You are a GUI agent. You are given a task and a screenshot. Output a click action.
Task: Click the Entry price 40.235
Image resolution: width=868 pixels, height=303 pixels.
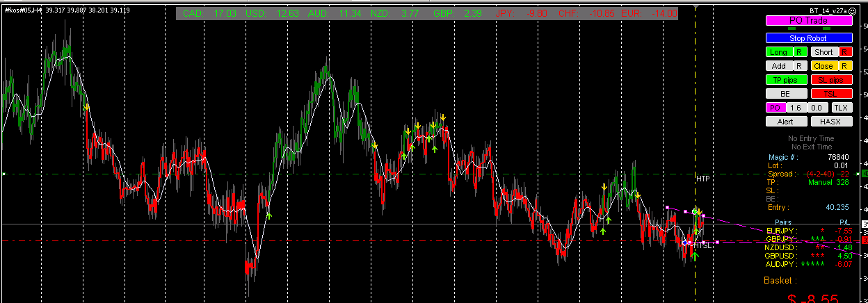tap(839, 207)
